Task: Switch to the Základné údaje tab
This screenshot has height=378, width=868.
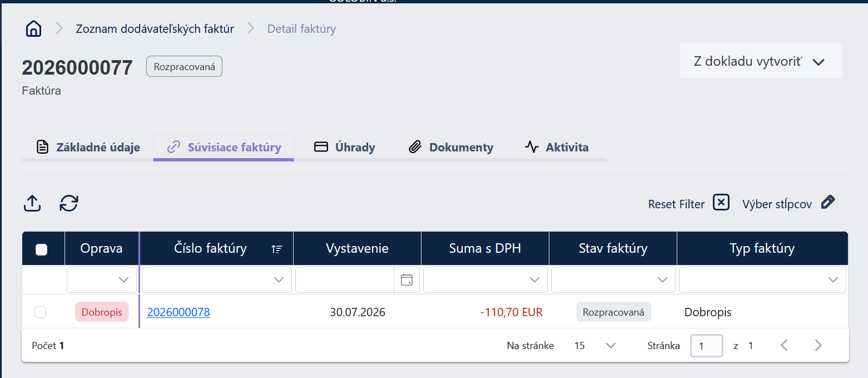Action: [x=88, y=148]
